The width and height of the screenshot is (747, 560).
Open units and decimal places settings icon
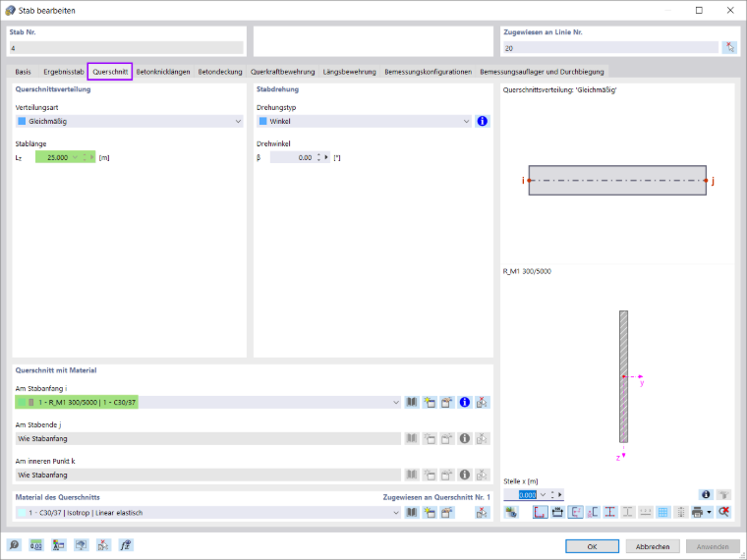pyautogui.click(x=36, y=544)
